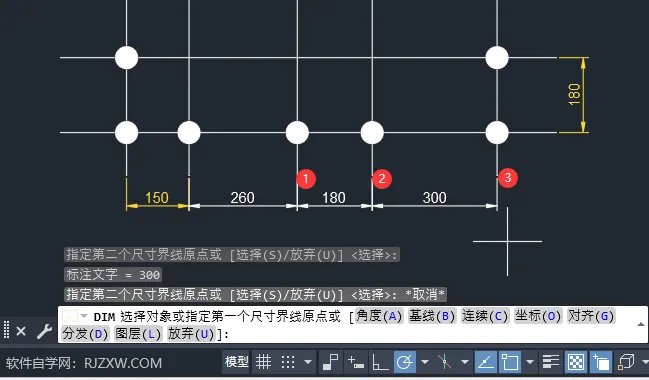The image size is (649, 380).
Task: Open command line customize wrench
Action: (44, 331)
